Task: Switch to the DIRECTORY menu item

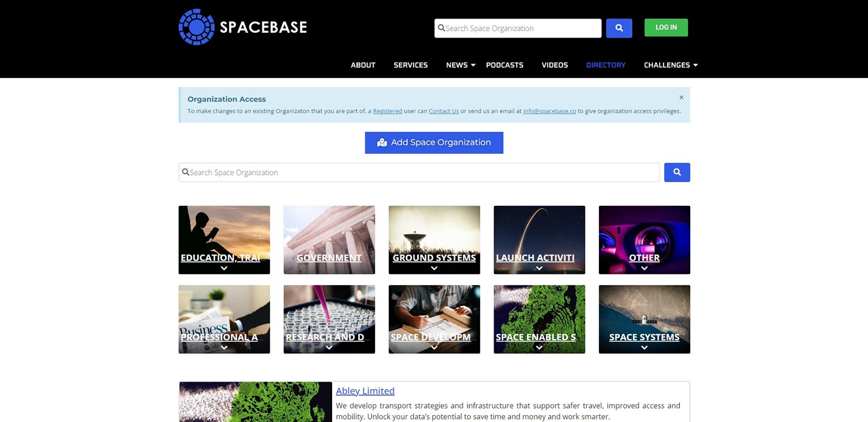Action: tap(605, 65)
